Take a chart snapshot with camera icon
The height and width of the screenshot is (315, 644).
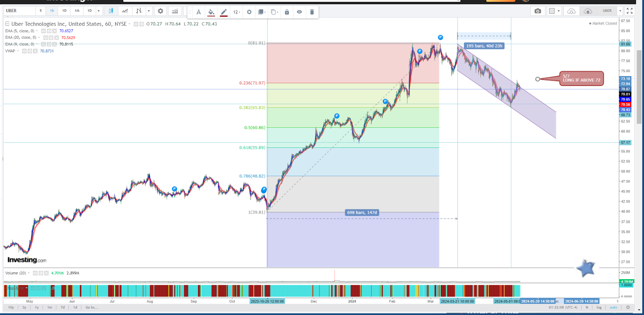(538, 11)
